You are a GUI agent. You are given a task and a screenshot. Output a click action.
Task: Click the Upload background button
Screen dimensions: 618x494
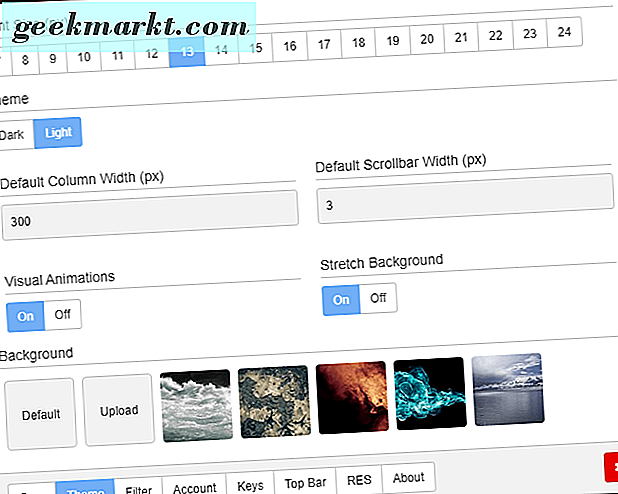pos(118,409)
